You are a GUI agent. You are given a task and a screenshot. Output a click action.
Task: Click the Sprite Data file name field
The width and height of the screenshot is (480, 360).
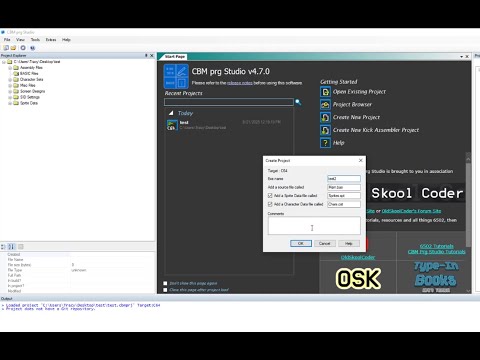pyautogui.click(x=344, y=196)
